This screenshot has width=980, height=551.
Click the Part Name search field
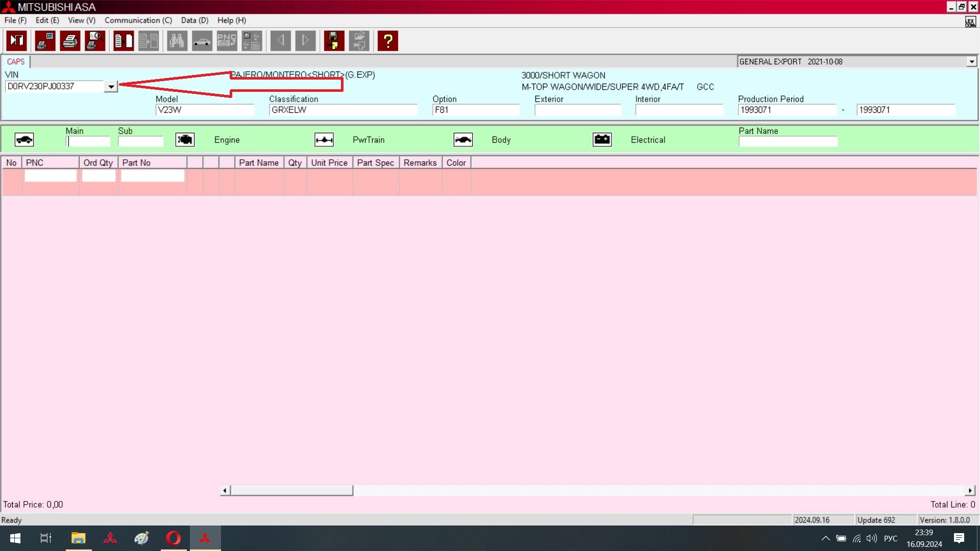coord(788,141)
